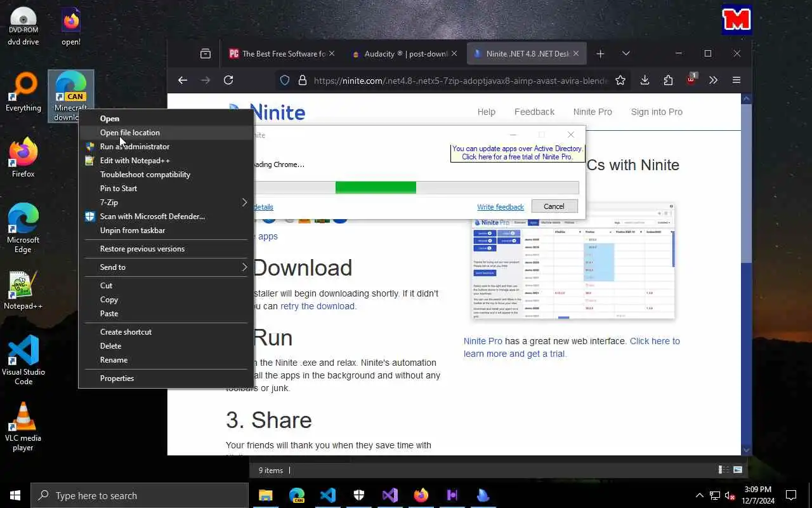The height and width of the screenshot is (508, 812).
Task: Choose Delete in the context menu
Action: [166, 346]
